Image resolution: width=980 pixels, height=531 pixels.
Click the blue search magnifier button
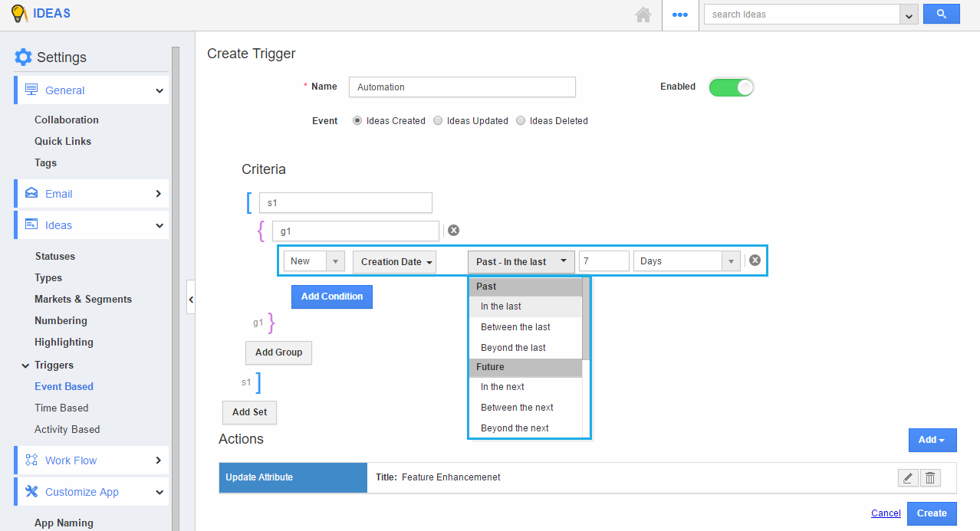[x=941, y=14]
